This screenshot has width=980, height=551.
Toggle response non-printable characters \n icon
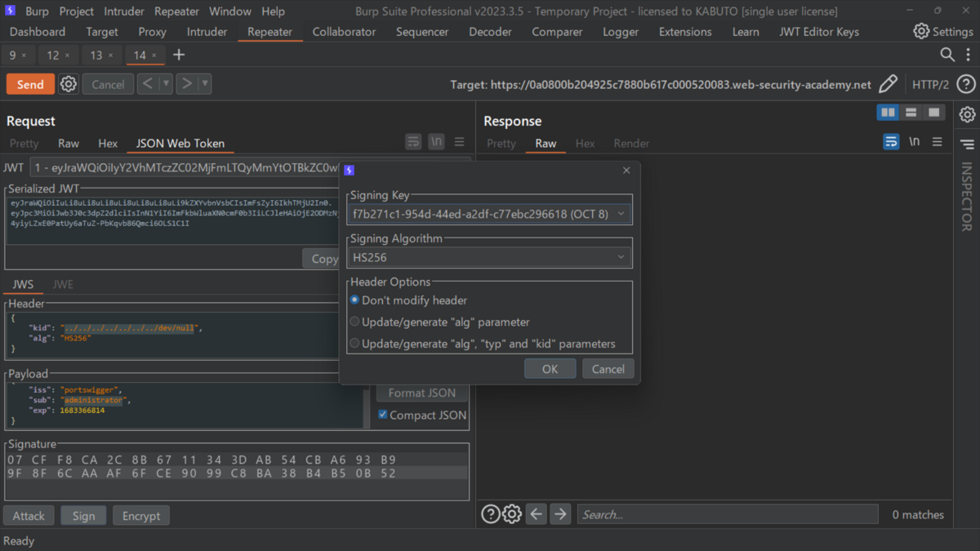[914, 142]
